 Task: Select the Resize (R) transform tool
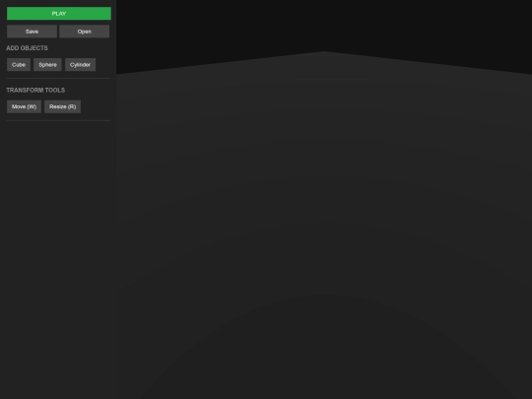point(62,106)
